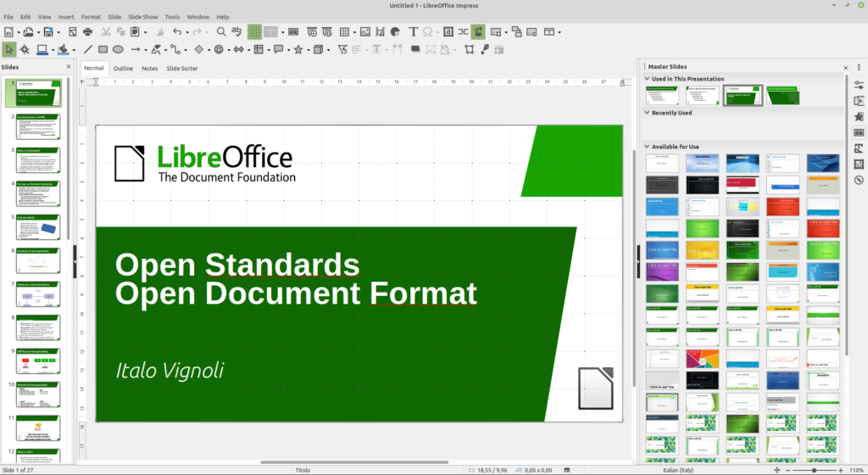Start presentation from first slide icon
The width and height of the screenshot is (868, 475).
click(x=312, y=32)
